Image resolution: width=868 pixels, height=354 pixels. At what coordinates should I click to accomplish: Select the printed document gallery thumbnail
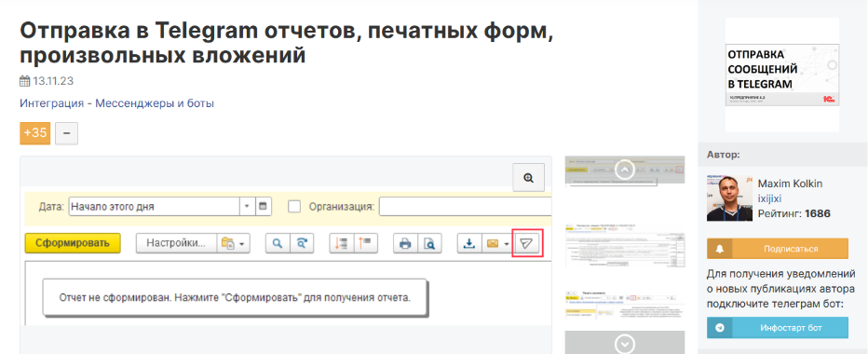[x=624, y=246]
